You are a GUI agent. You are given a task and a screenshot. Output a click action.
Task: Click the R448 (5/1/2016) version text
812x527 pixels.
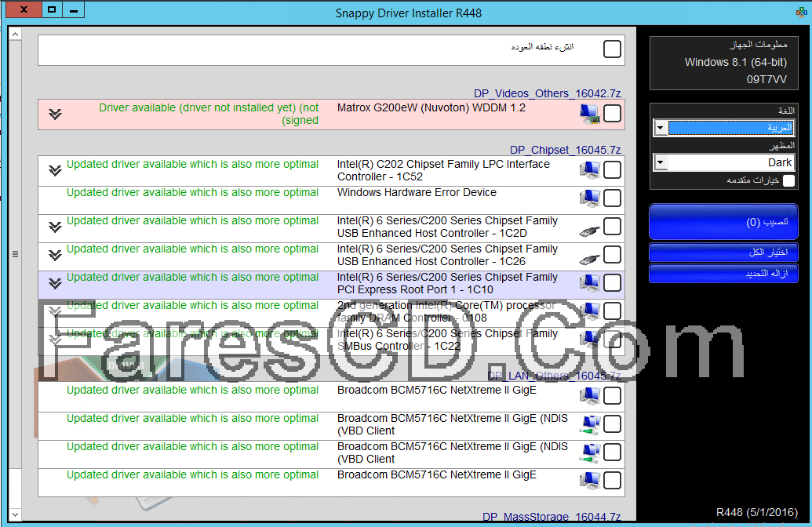pyautogui.click(x=756, y=513)
